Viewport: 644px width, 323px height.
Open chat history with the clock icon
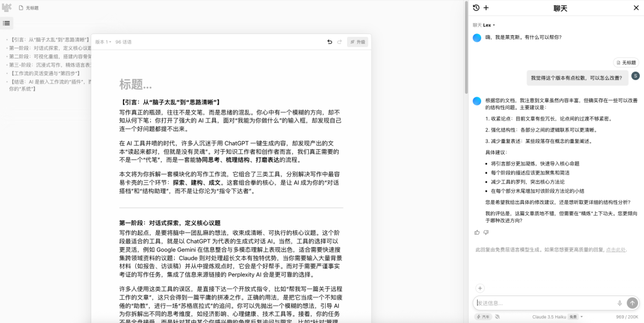476,8
